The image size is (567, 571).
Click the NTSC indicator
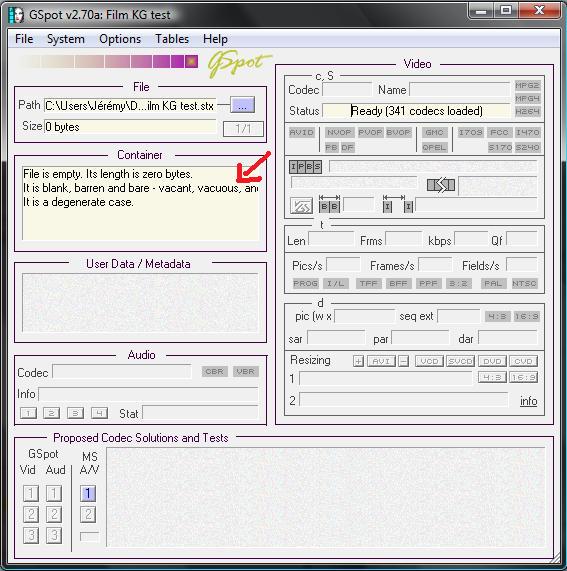[524, 283]
